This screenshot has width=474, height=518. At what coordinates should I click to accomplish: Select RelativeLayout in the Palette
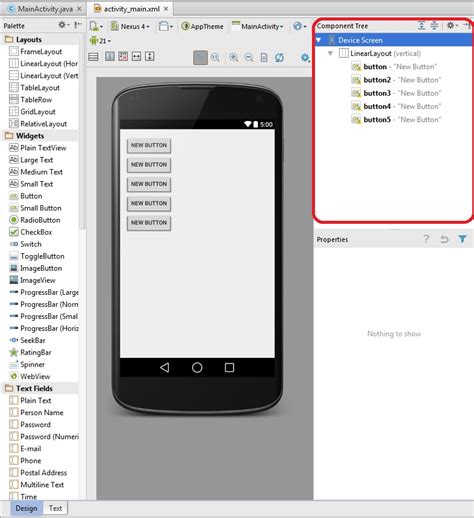tap(38, 124)
